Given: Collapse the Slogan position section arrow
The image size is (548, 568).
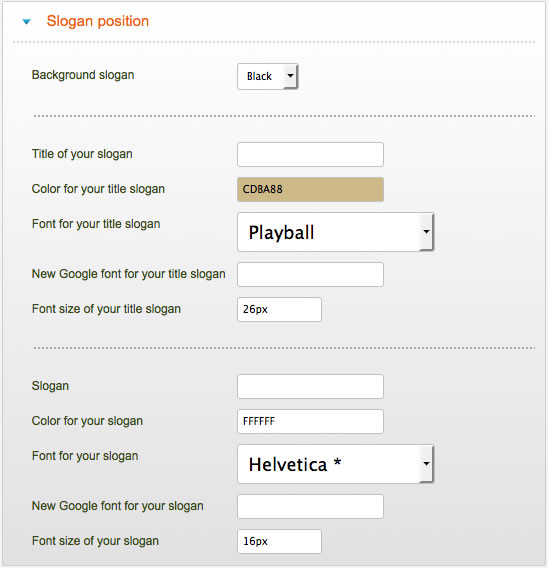Looking at the screenshot, I should [26, 22].
